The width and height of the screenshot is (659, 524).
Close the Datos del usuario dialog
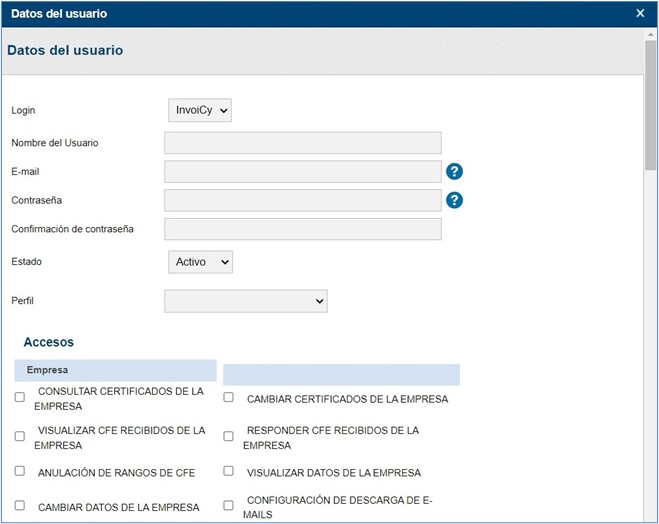point(640,14)
